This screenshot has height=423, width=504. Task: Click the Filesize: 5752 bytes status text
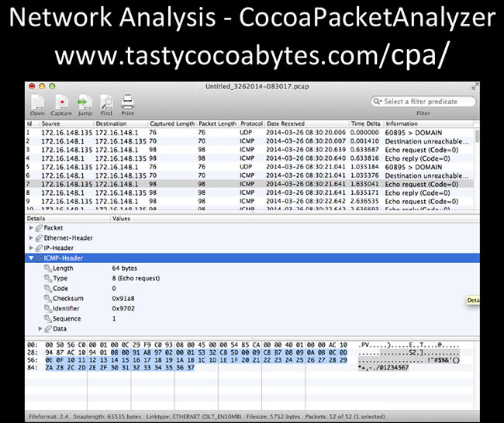tap(273, 417)
